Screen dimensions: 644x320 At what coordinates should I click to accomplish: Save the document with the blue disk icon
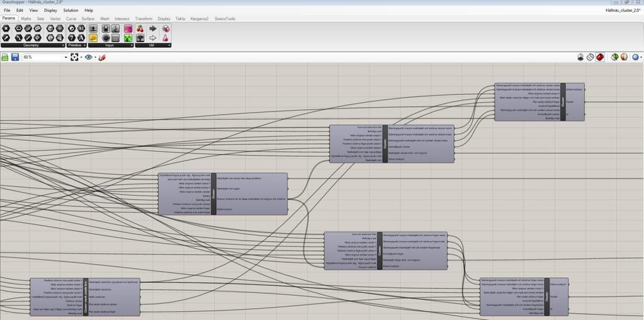[15, 57]
